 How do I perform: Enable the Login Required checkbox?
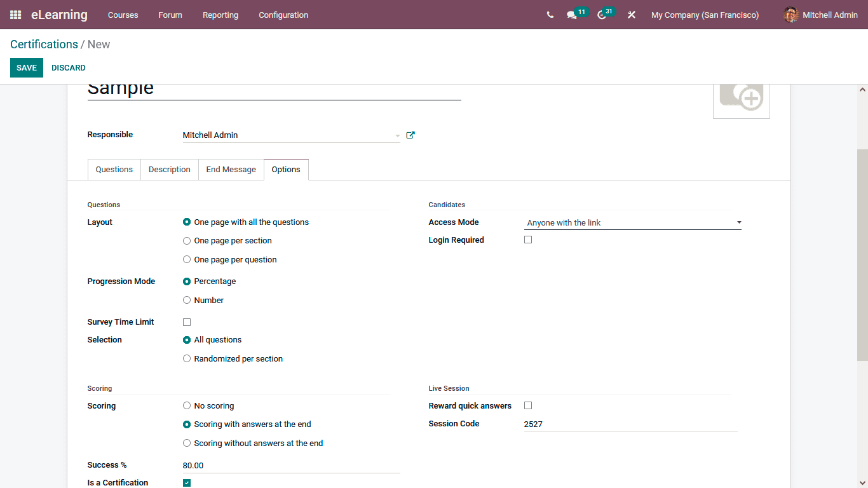click(x=528, y=240)
